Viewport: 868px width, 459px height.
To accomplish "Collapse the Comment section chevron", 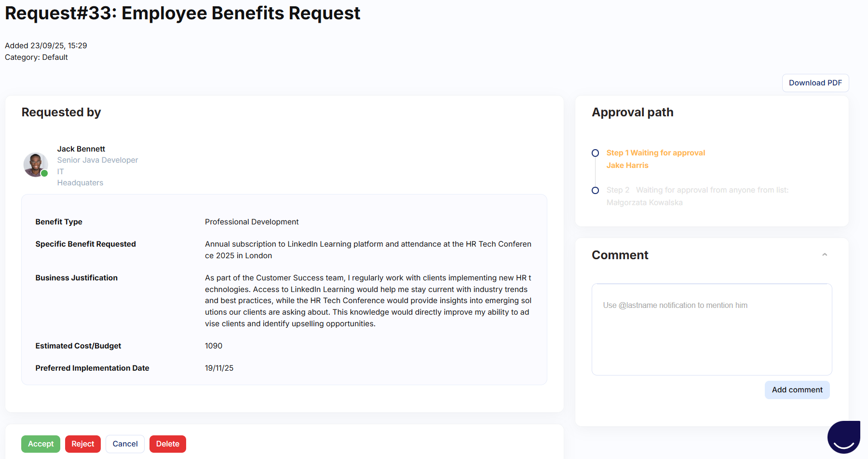I will (825, 255).
